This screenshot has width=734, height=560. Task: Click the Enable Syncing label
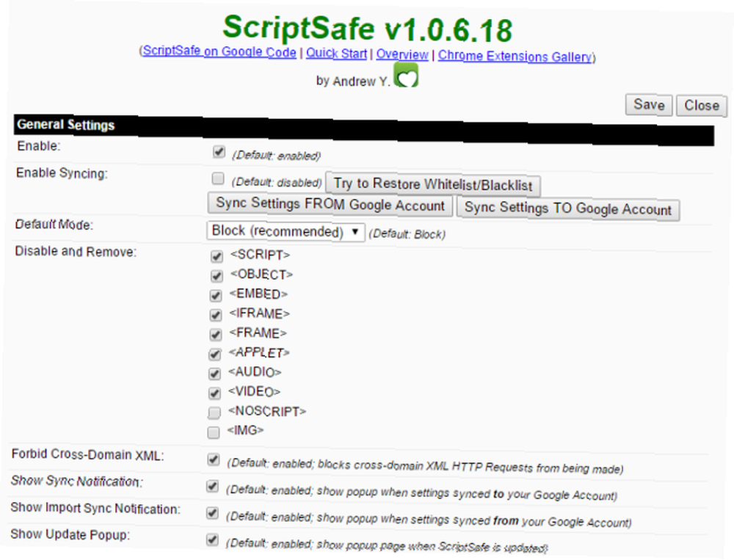tap(62, 172)
